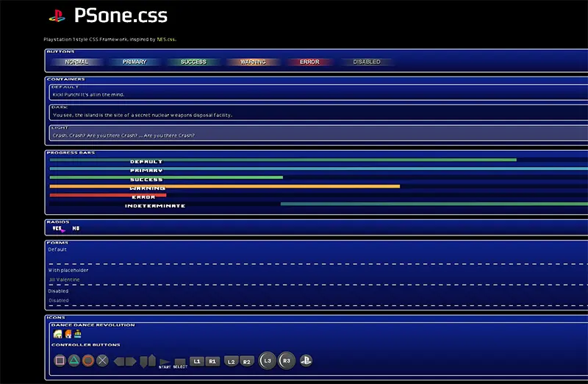Click the Default progress bar
588x384 pixels.
(x=319, y=160)
